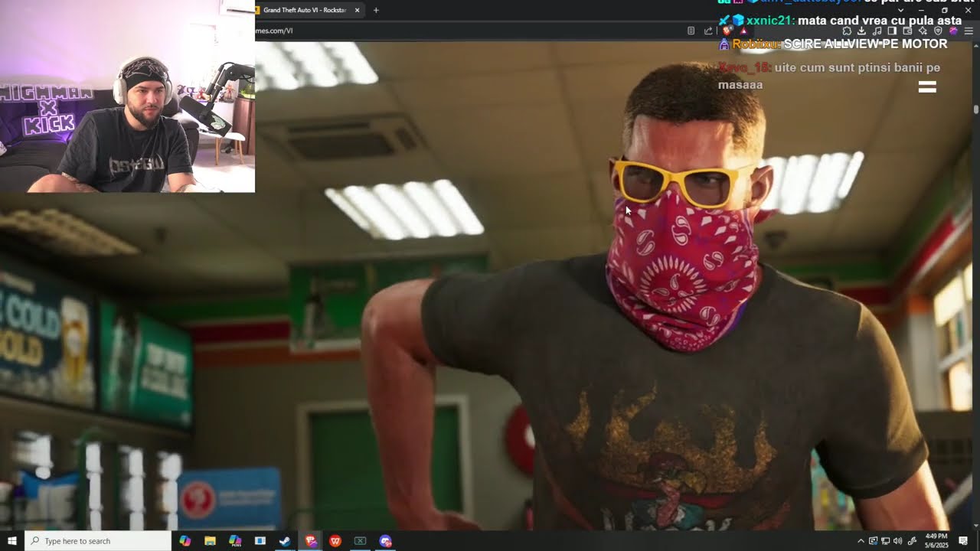
Task: Click the Type here to search box
Action: click(98, 541)
